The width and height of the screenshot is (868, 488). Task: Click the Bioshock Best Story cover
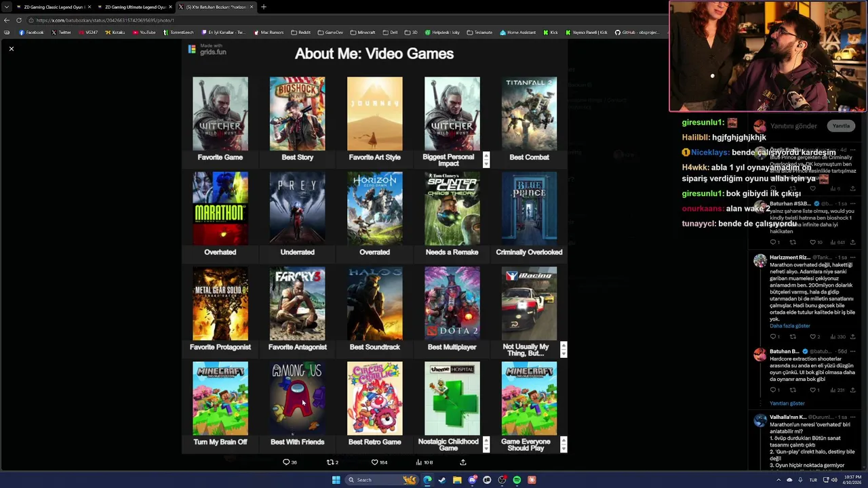(x=298, y=114)
